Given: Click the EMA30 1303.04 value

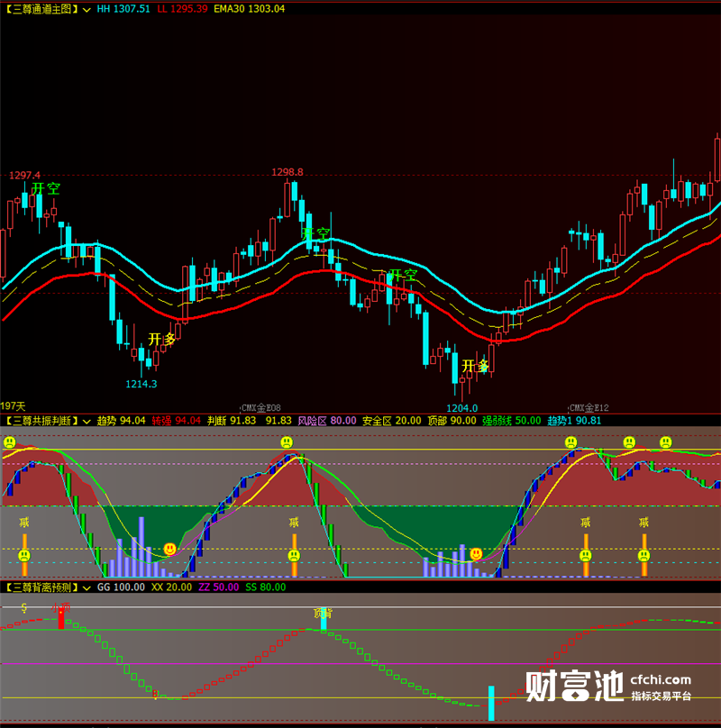Looking at the screenshot, I should (x=249, y=9).
